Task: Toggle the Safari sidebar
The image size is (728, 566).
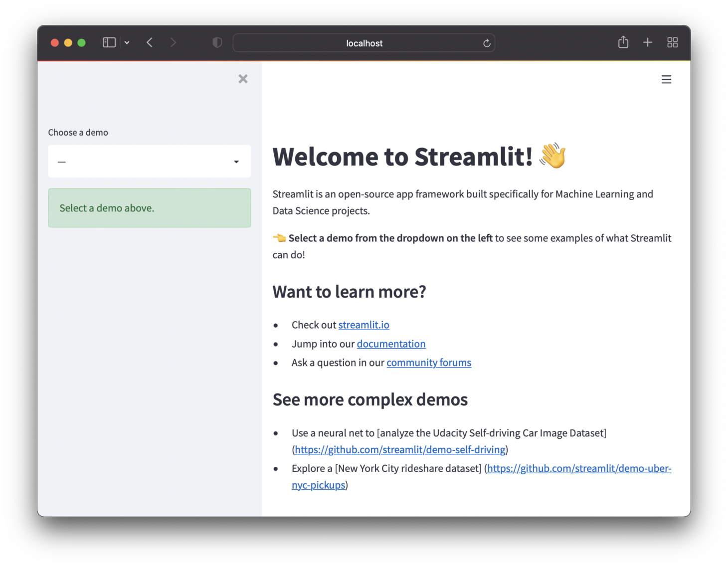Action: 109,42
